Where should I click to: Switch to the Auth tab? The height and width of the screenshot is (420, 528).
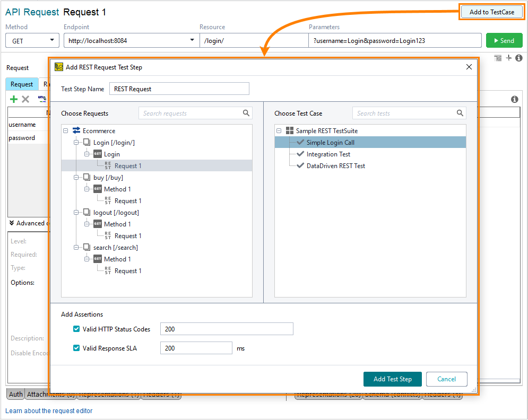(15, 394)
